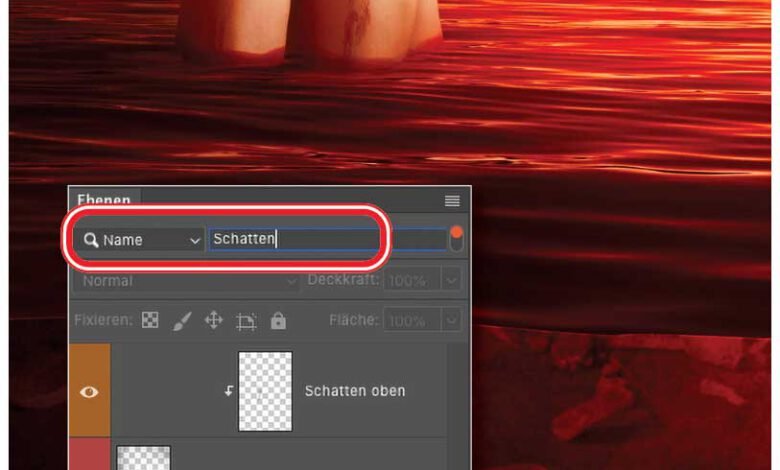Click the Deckkraft 100% value field
The image size is (780, 470).
412,281
